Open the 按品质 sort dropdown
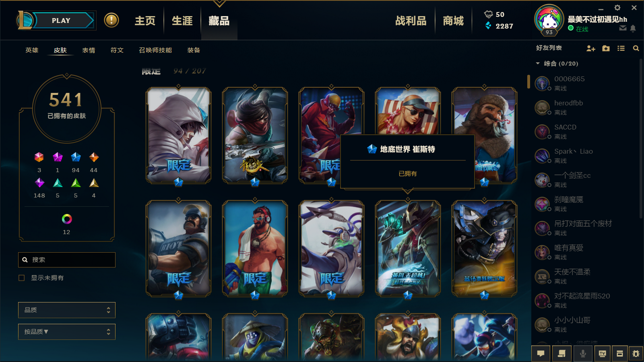Screen dimensions: 644x362 (67, 332)
